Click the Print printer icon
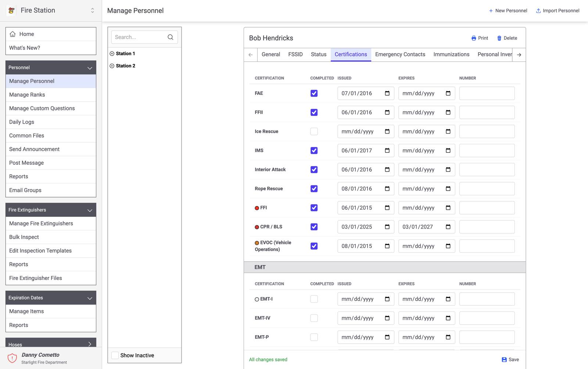Screen dimensions: 588x369 click(x=474, y=38)
